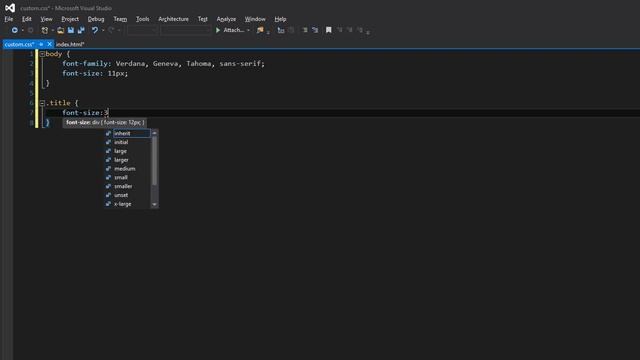
Task: Click the Navigate Backward toolbar icon
Action: tap(15, 30)
